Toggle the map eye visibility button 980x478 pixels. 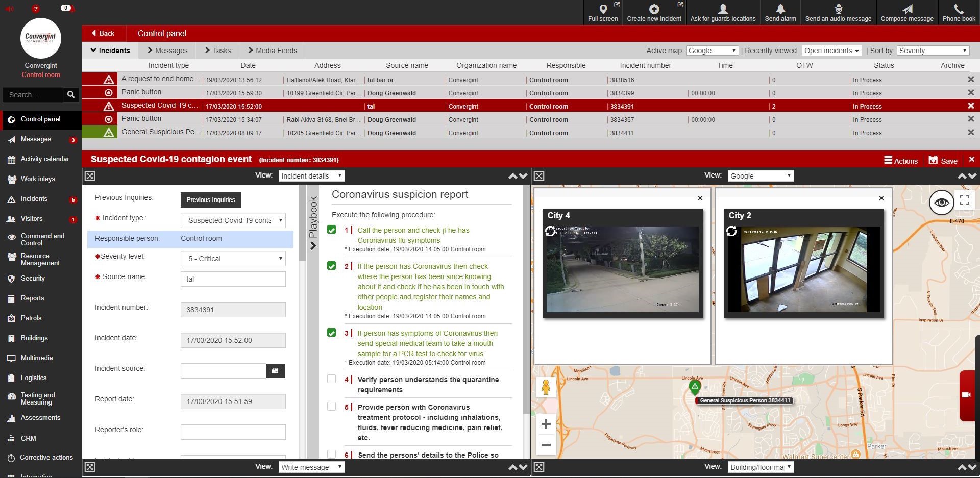click(x=941, y=203)
